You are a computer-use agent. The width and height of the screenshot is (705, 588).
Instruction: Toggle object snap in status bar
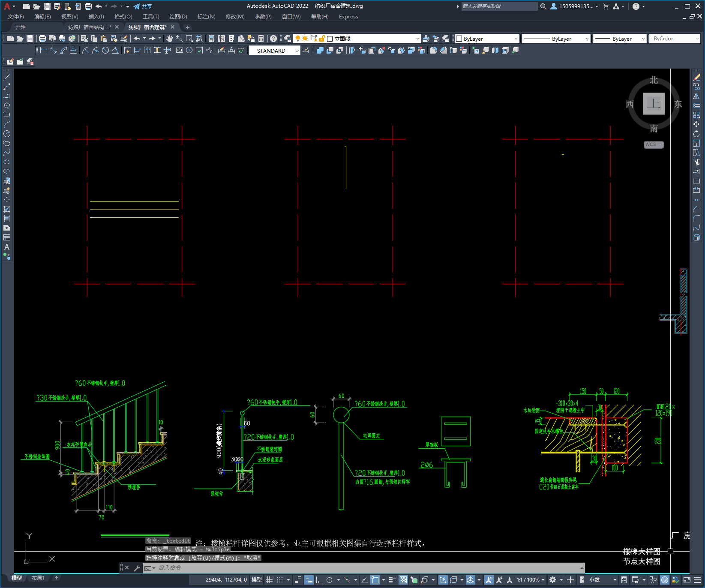click(375, 580)
